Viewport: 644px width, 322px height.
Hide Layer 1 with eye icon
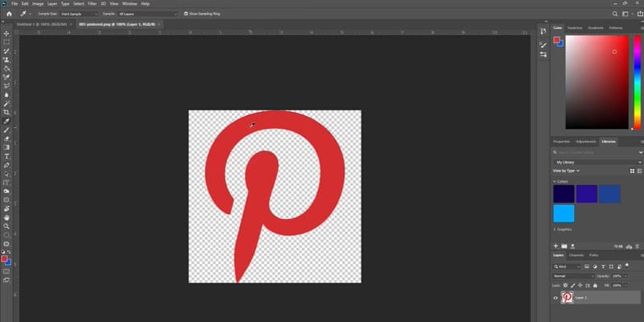pos(555,298)
